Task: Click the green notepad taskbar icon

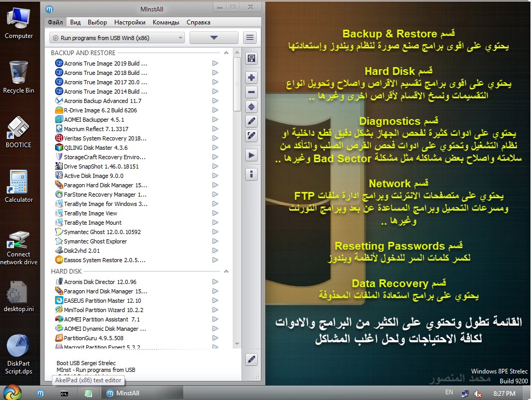Action: point(88,393)
